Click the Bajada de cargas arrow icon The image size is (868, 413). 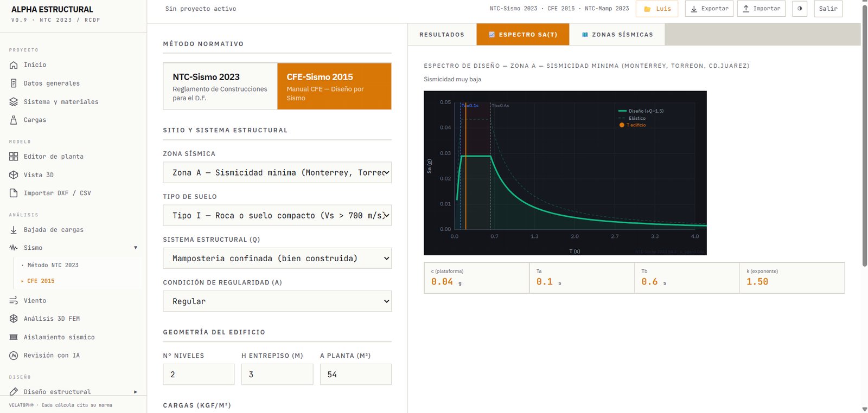pos(14,230)
